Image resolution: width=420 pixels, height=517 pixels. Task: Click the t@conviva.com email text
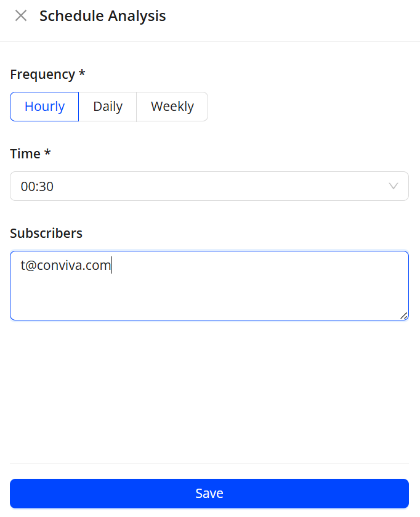click(x=65, y=266)
